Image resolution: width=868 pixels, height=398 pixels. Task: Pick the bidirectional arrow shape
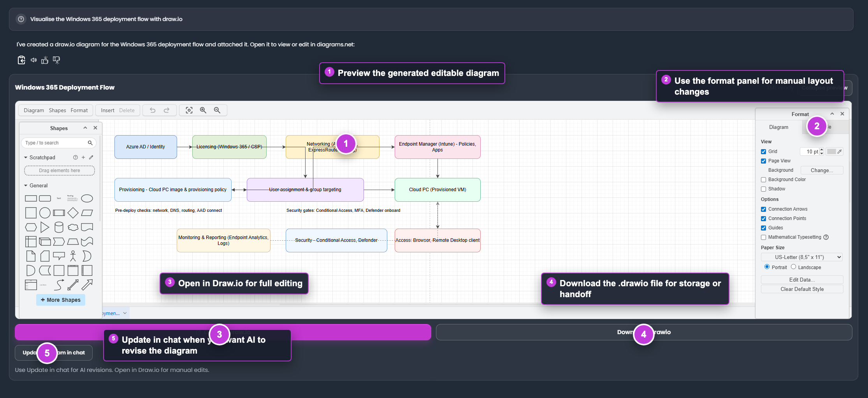coord(73,285)
